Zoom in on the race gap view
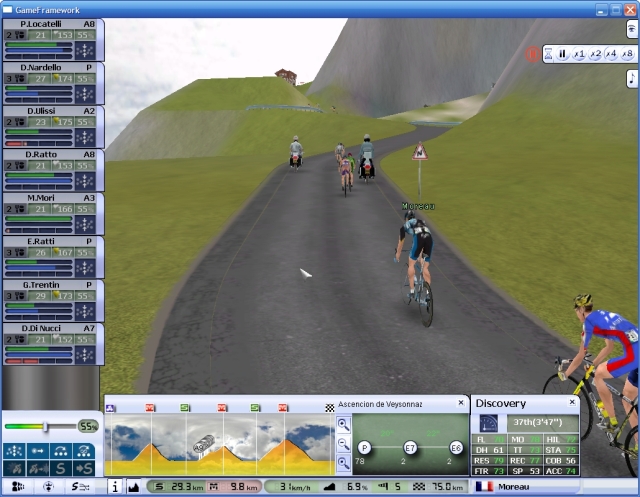This screenshot has width=640, height=497. [343, 424]
